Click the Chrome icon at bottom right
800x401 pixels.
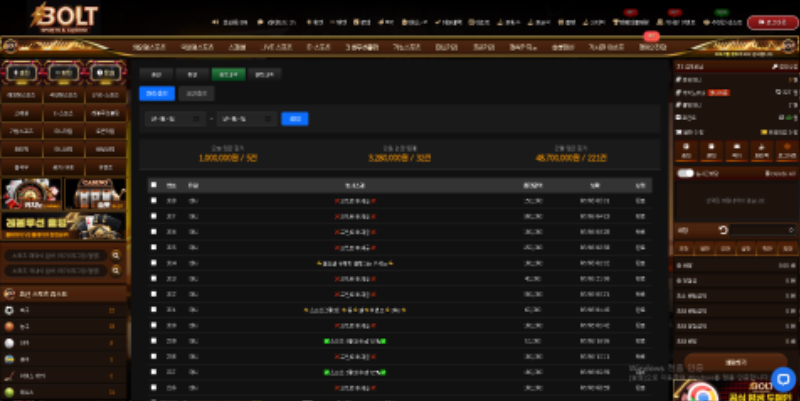click(703, 393)
